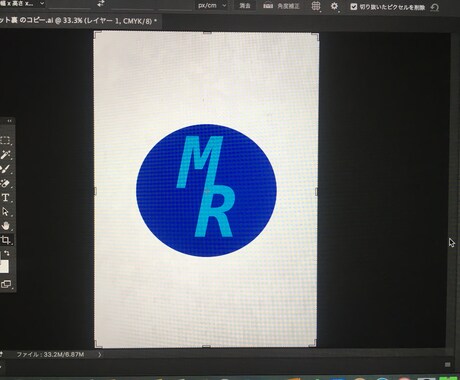This screenshot has height=380, width=460.
Task: Click the left middle crop handle
Action: tap(95, 191)
